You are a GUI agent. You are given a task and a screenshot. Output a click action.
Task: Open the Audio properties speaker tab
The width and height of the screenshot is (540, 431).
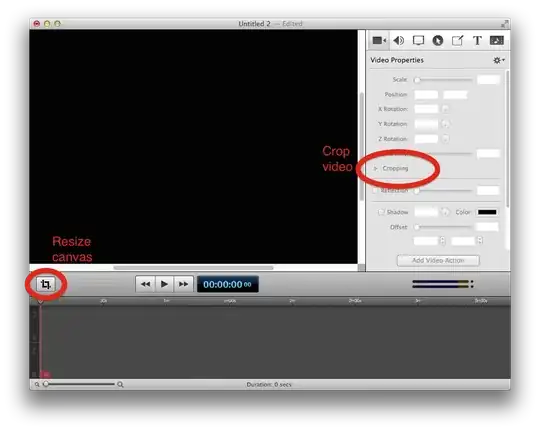(x=399, y=41)
